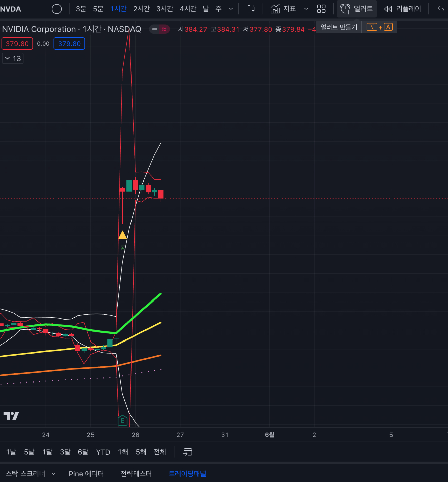
Task: Select the 2시간 timeframe
Action: [x=141, y=9]
